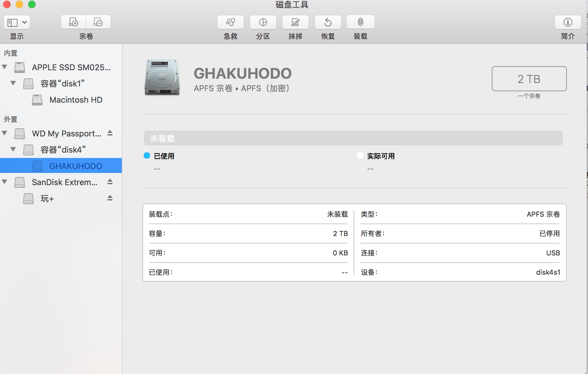The width and height of the screenshot is (588, 374).
Task: Select the Restore (恢复) icon
Action: [328, 22]
